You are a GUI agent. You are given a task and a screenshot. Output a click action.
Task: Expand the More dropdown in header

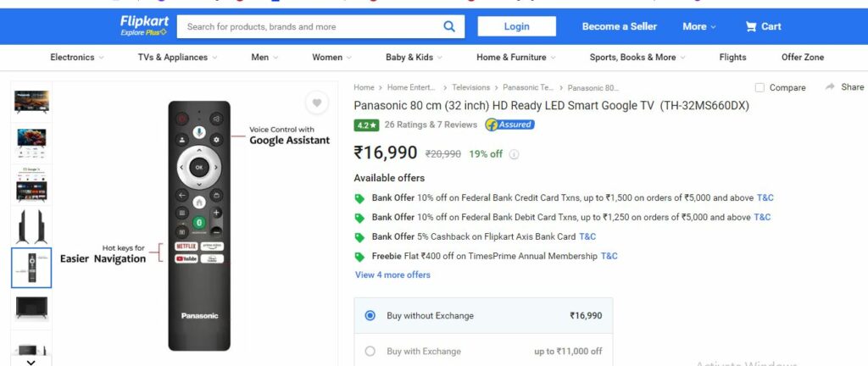pos(699,26)
